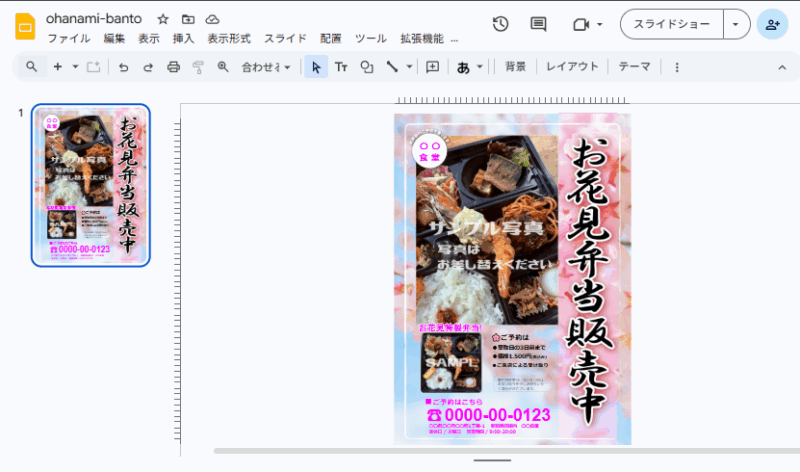800x472 pixels.
Task: Open version history clock icon
Action: [x=501, y=24]
